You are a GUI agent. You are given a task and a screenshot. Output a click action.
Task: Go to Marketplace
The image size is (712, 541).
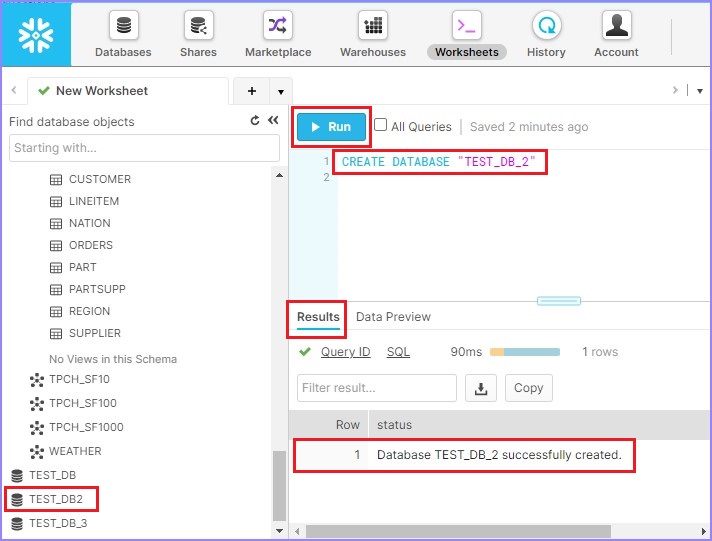[278, 35]
